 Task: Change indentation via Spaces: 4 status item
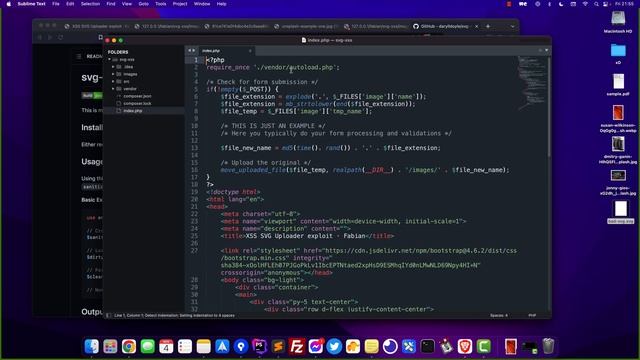coord(499,316)
